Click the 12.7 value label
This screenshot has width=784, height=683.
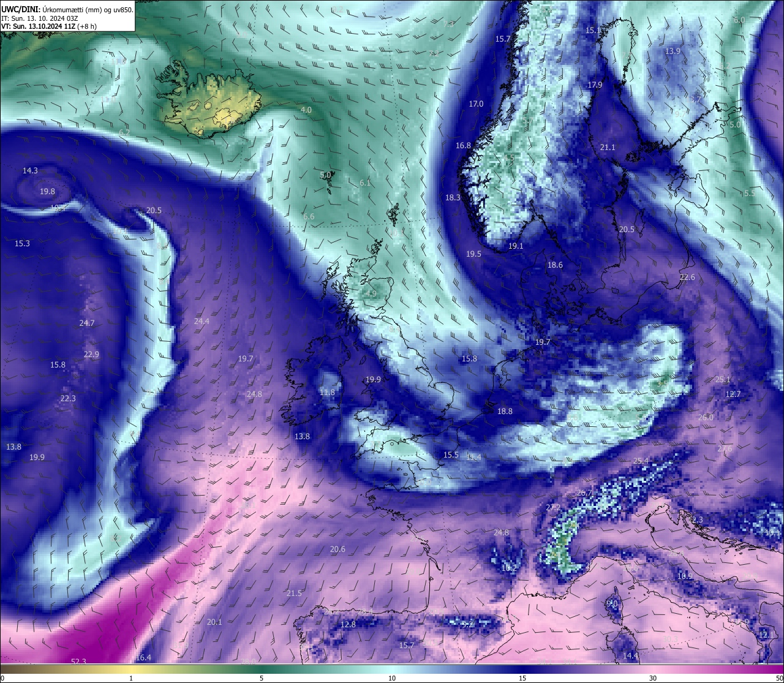tap(733, 394)
